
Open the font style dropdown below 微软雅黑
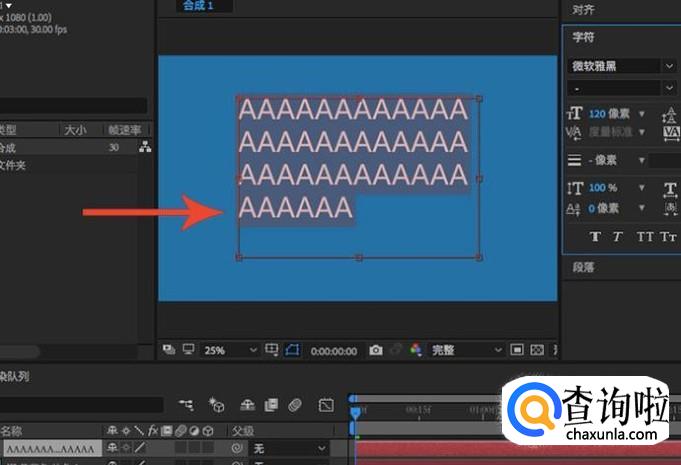point(621,88)
